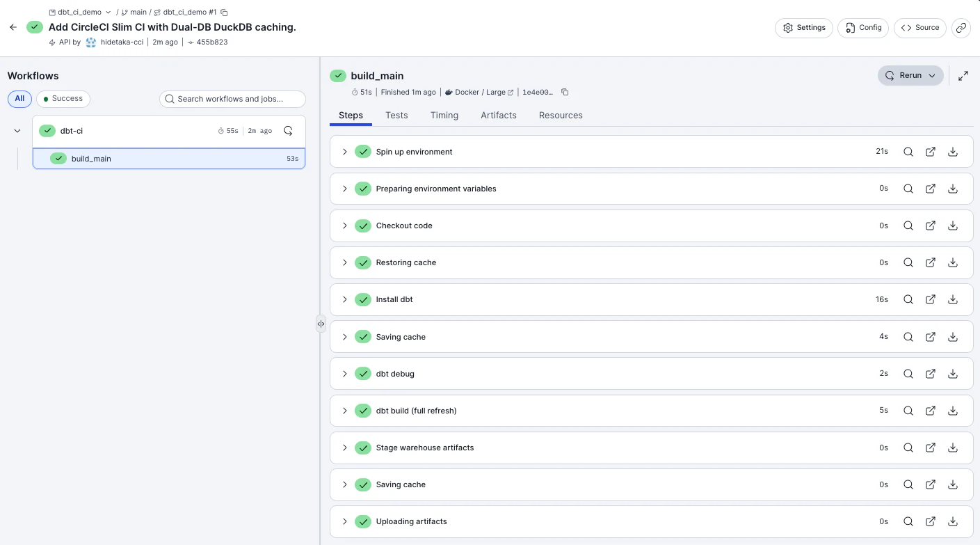Click the 16s duration of Install dbt
Image resolution: width=980 pixels, height=545 pixels.
(x=882, y=299)
